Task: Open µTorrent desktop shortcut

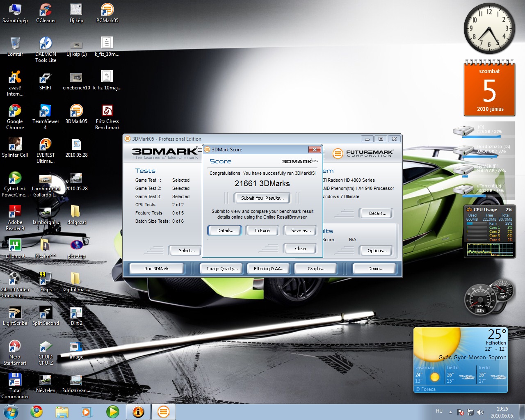Action: point(15,248)
